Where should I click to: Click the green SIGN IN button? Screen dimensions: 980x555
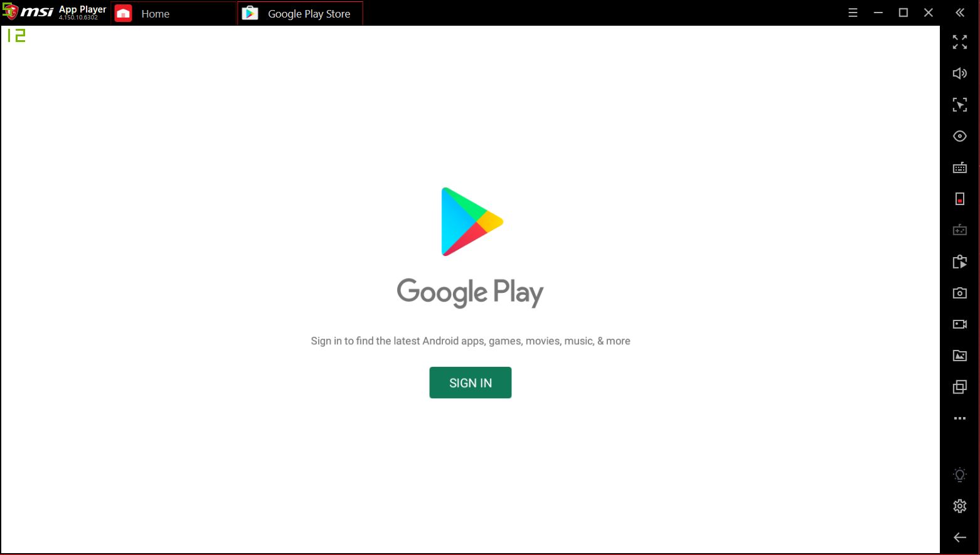point(470,383)
